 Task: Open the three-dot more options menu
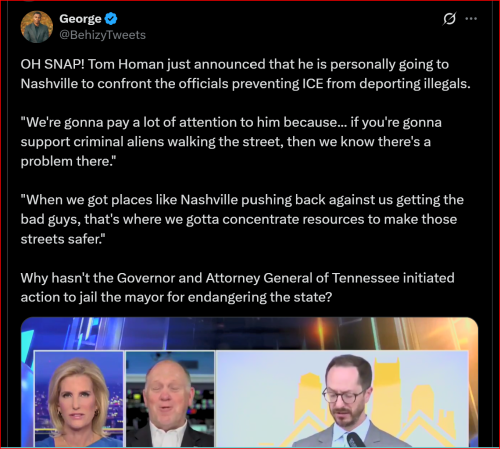471,19
